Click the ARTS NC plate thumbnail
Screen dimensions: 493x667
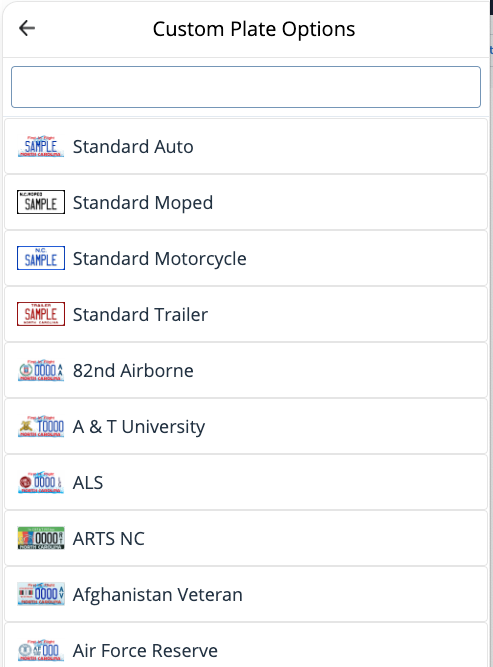pos(41,538)
